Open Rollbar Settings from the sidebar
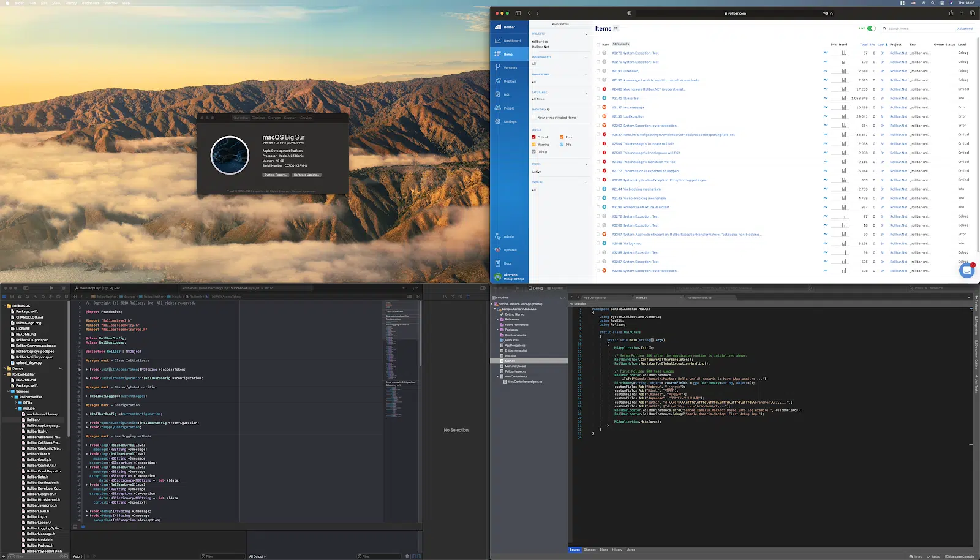980x560 pixels. pos(510,121)
